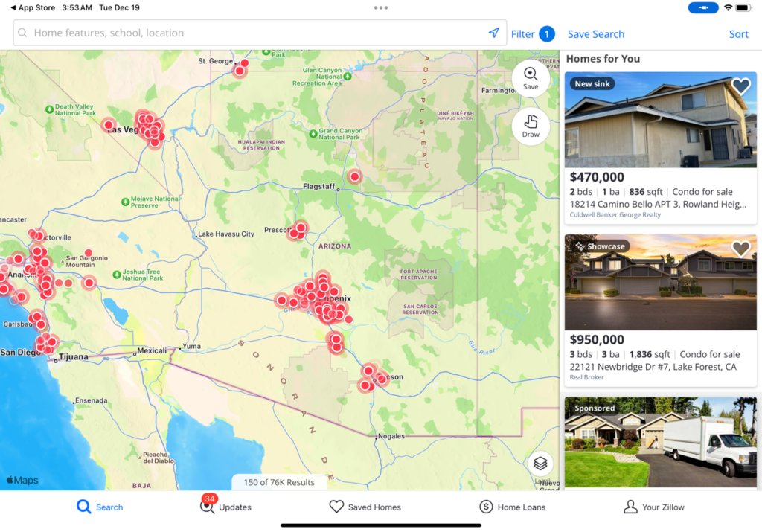Tap the 34 notifications badge on Updates
The image size is (762, 532).
(210, 499)
